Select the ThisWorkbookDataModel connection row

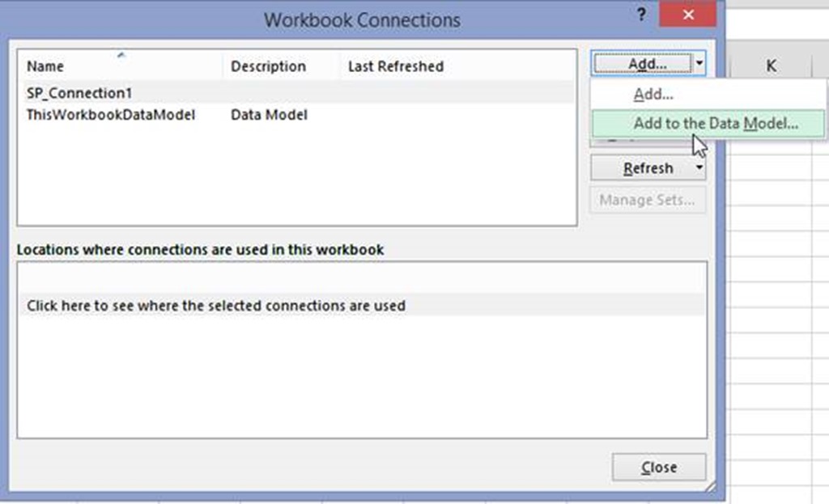point(296,115)
